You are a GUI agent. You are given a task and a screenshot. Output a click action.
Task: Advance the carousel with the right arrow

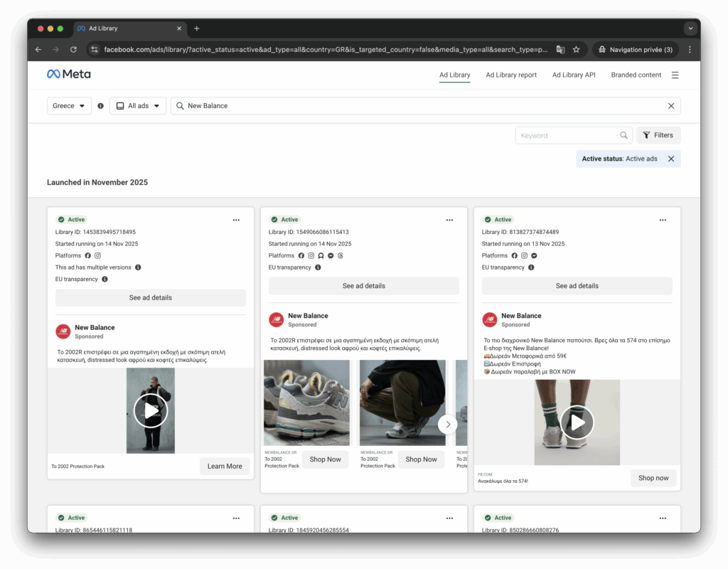point(447,424)
